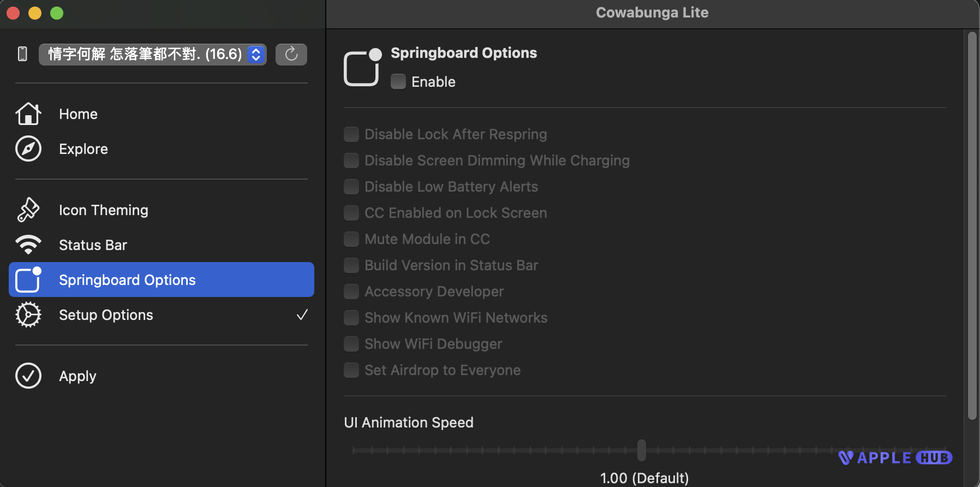Click the UI Animation Speed label
Screen dimensions: 980x487
409,423
